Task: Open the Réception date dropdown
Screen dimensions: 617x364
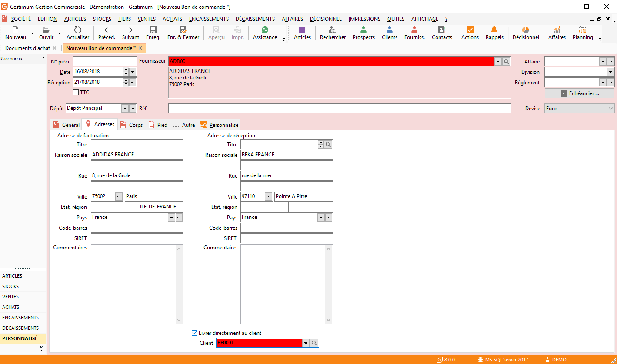Action: pos(133,82)
